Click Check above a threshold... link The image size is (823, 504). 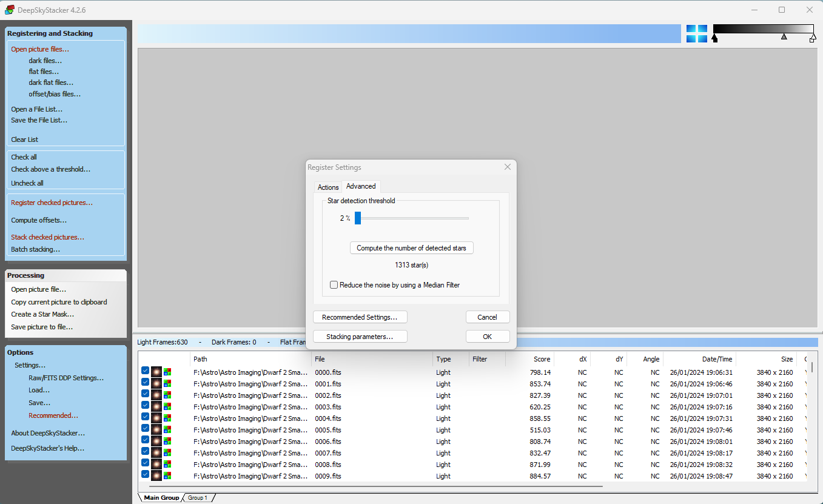[x=51, y=169]
